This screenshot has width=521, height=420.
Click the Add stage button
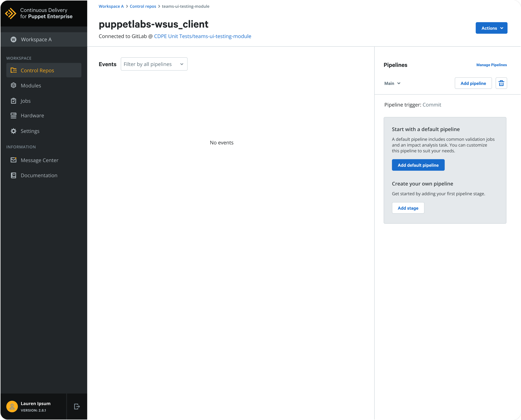(x=408, y=208)
